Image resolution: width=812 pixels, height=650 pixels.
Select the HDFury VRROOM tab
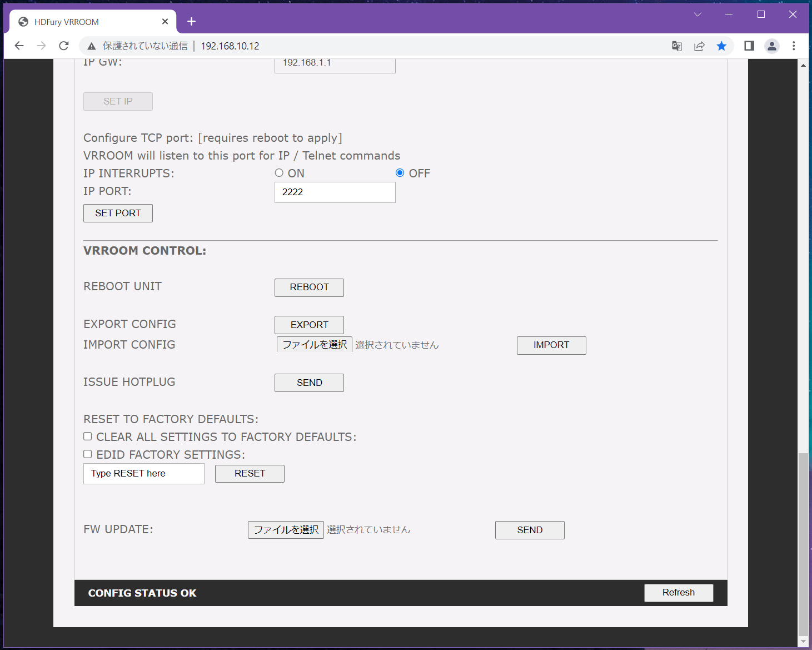coord(93,22)
